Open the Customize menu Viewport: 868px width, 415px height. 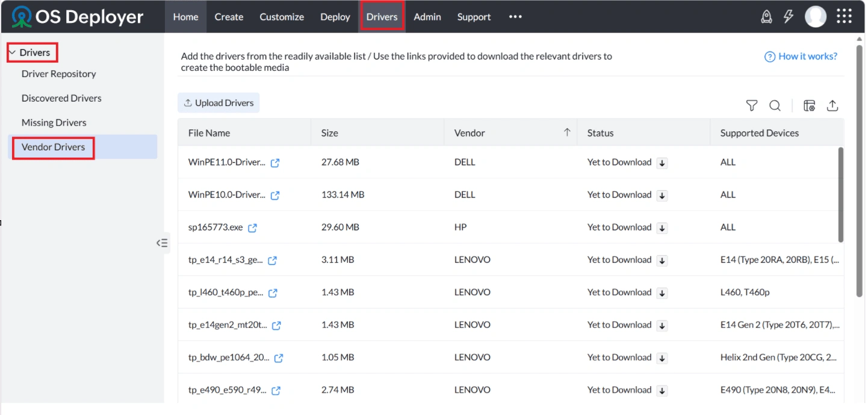pos(282,17)
